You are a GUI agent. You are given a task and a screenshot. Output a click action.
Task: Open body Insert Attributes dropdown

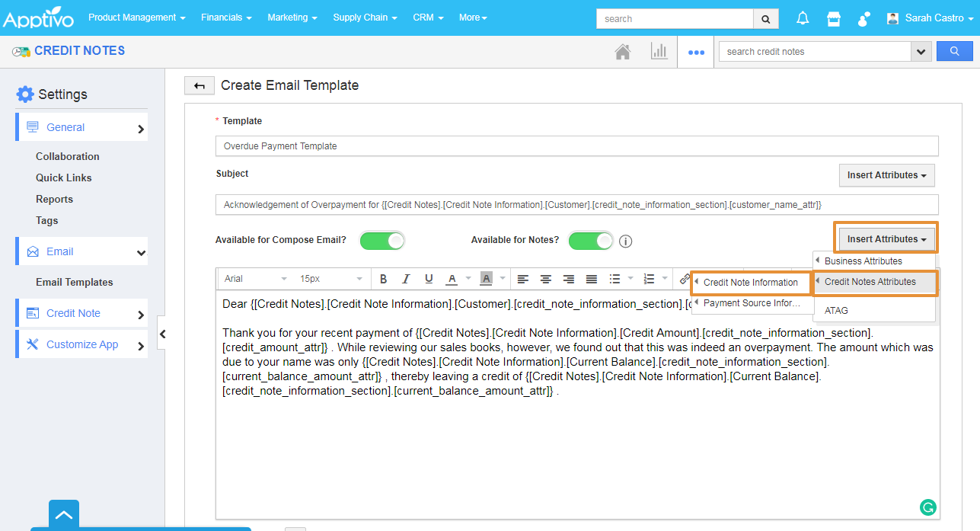coord(886,239)
